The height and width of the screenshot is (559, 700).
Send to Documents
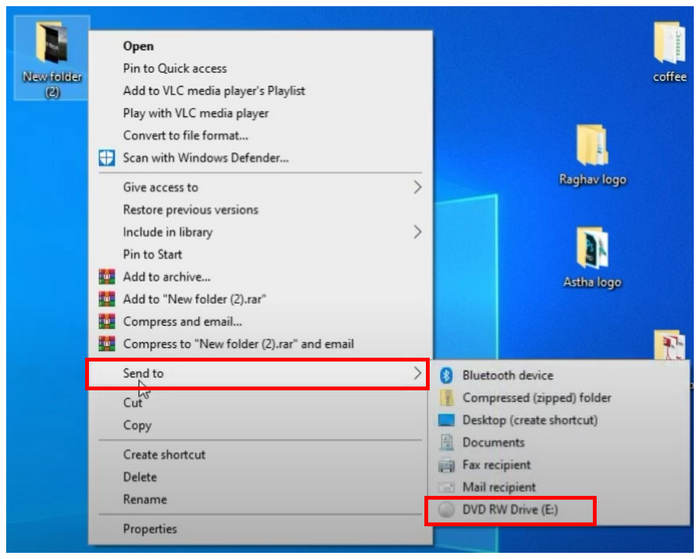[x=559, y=442]
